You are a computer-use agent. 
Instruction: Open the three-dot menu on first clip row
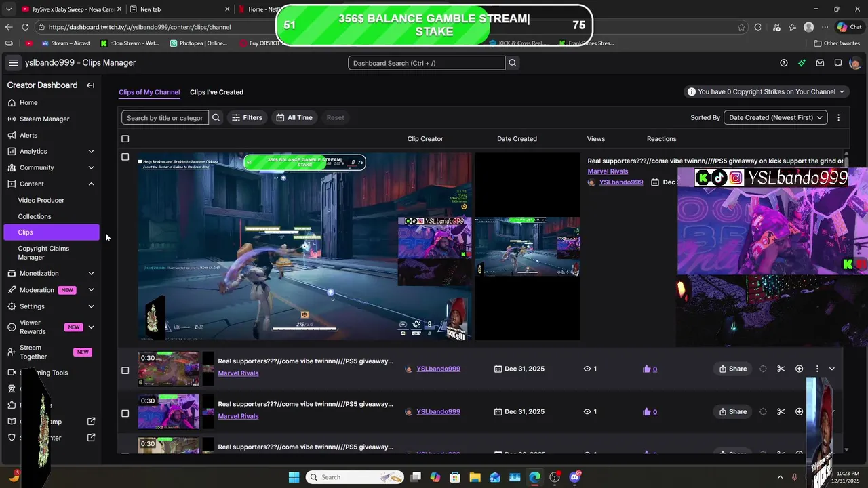[x=816, y=369]
